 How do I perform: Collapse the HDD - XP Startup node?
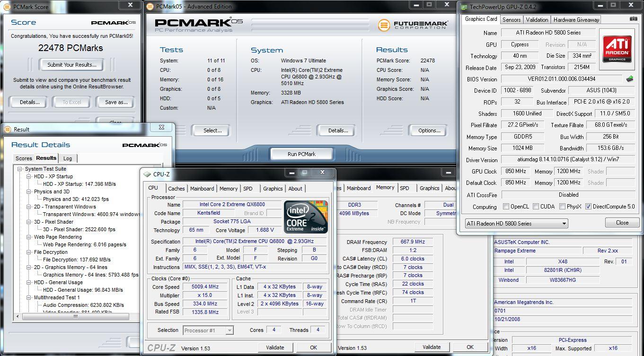[x=29, y=176]
